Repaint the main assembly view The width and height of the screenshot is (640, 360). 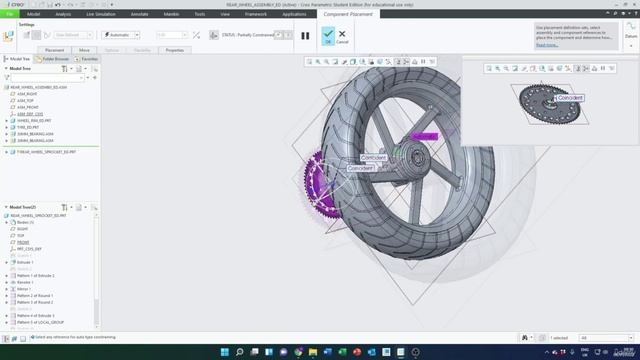335,62
